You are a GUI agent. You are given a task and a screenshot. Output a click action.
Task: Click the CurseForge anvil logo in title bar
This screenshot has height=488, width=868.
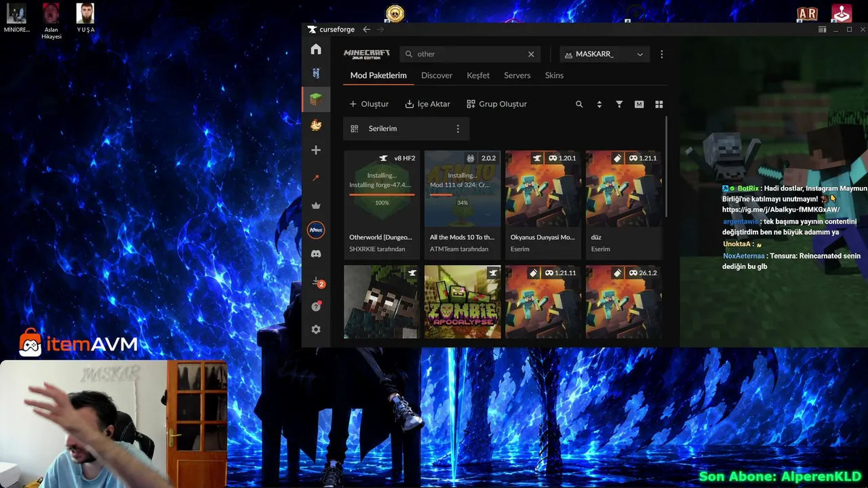coord(312,30)
